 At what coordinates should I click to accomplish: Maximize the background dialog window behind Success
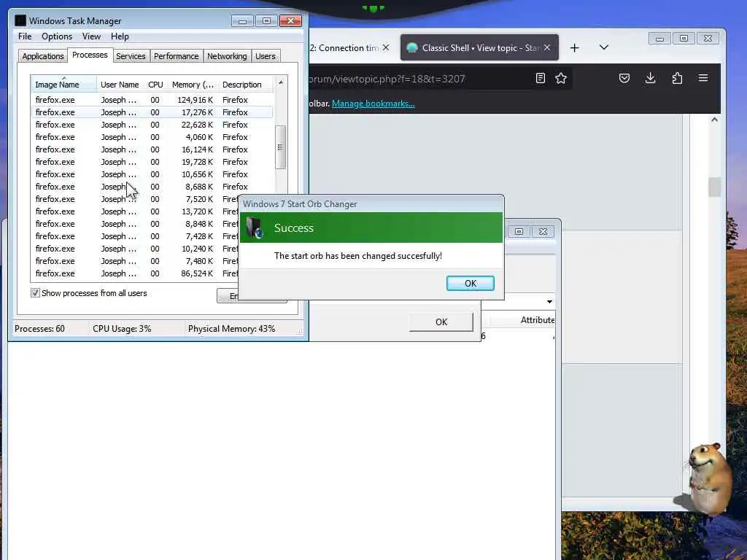[x=519, y=231]
